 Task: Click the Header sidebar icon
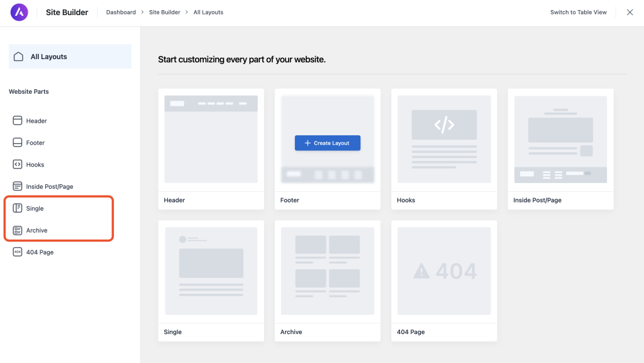(x=17, y=120)
